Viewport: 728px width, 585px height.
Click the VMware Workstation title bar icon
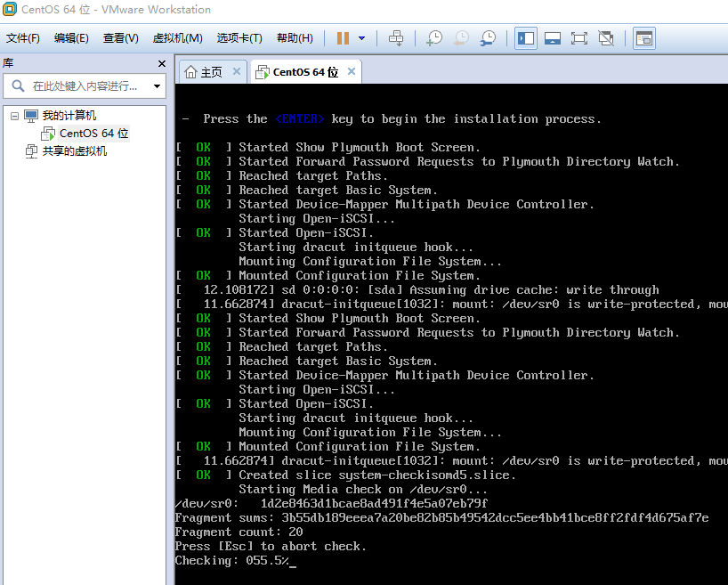click(9, 9)
